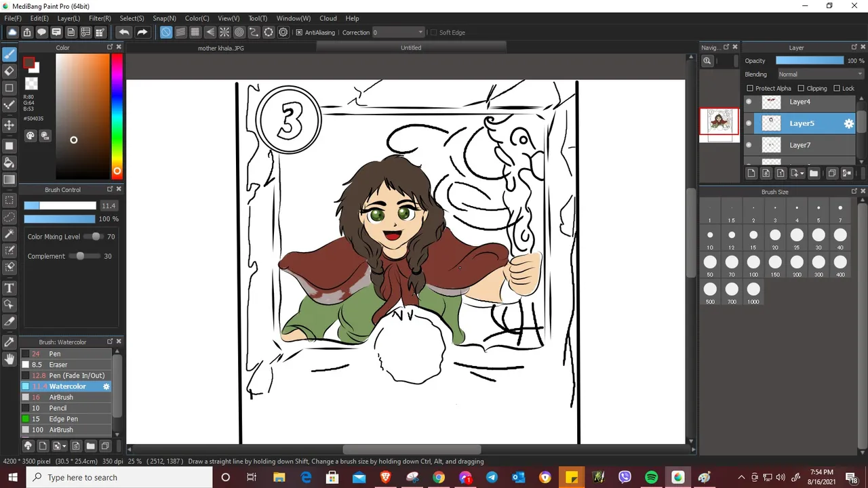
Task: Select the Eraser tool in left toolbar
Action: [9, 71]
